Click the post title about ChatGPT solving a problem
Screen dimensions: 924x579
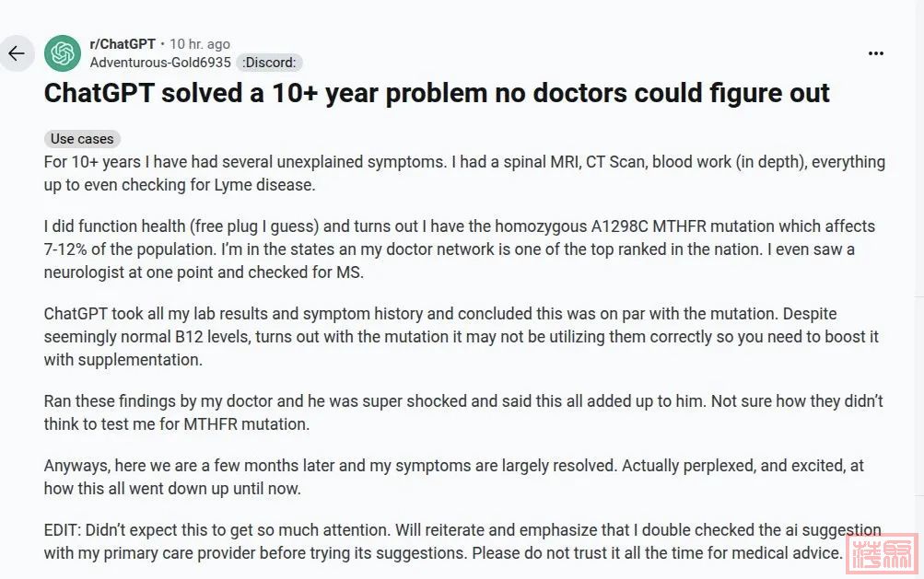click(437, 93)
